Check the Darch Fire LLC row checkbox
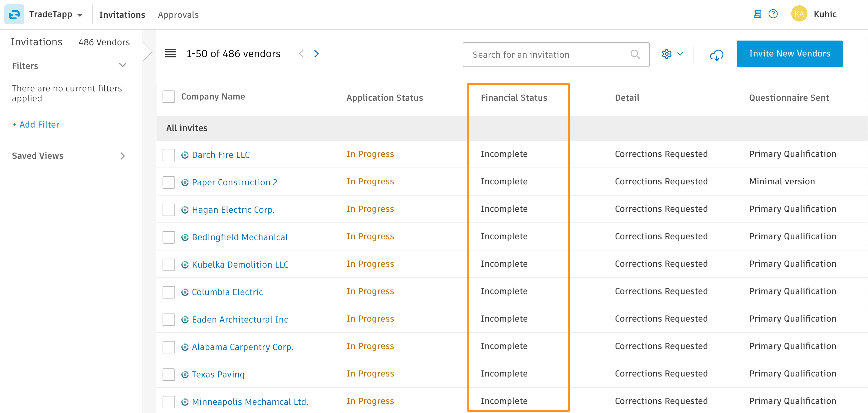868x413 pixels. (x=168, y=155)
